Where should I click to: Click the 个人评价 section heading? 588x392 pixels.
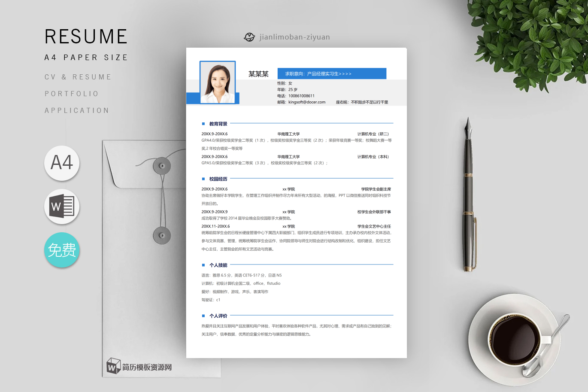coord(218,316)
